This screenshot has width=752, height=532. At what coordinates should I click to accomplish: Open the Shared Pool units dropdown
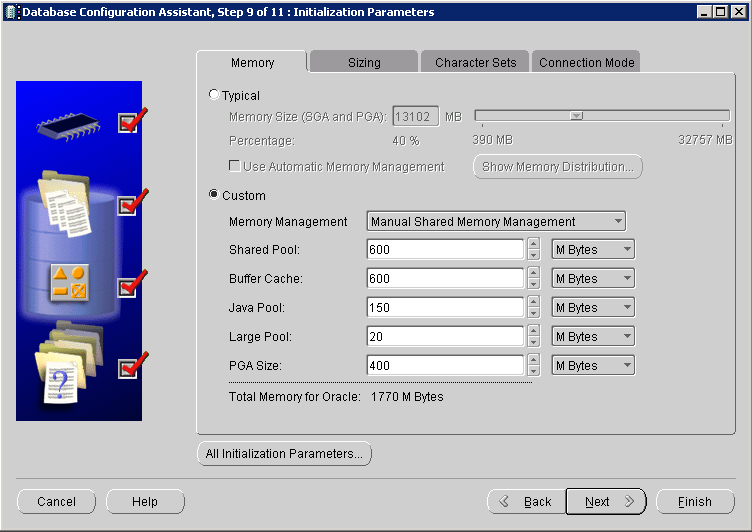tap(593, 249)
